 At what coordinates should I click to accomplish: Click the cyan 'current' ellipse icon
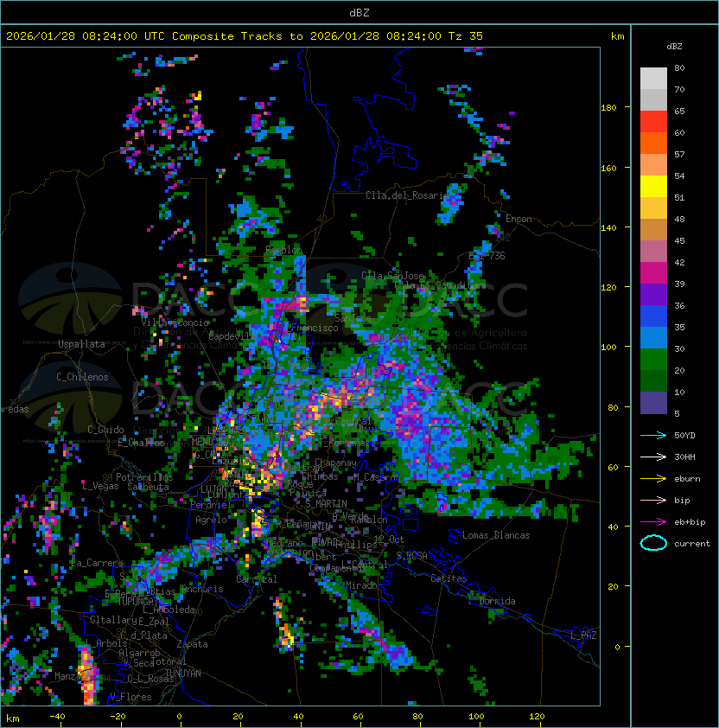pyautogui.click(x=653, y=543)
